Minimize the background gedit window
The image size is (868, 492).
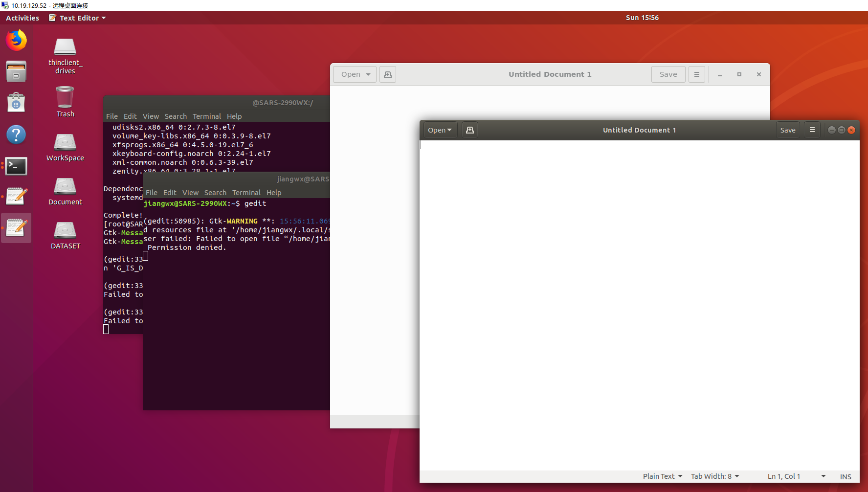720,74
